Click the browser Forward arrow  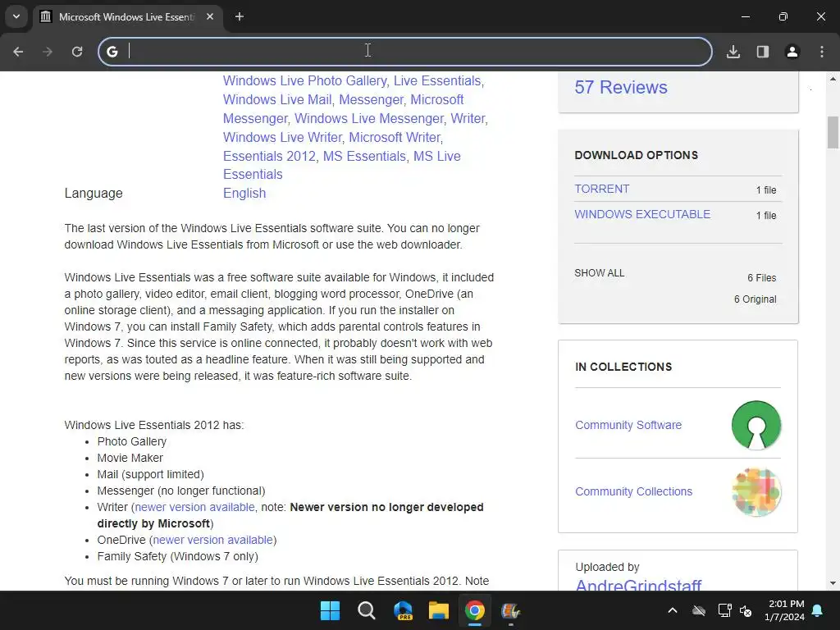click(48, 52)
